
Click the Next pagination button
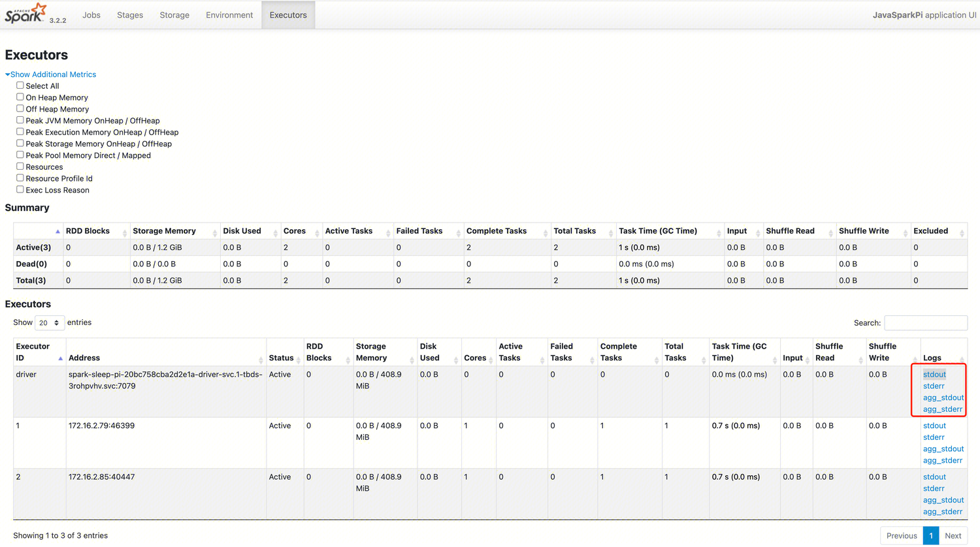click(953, 536)
